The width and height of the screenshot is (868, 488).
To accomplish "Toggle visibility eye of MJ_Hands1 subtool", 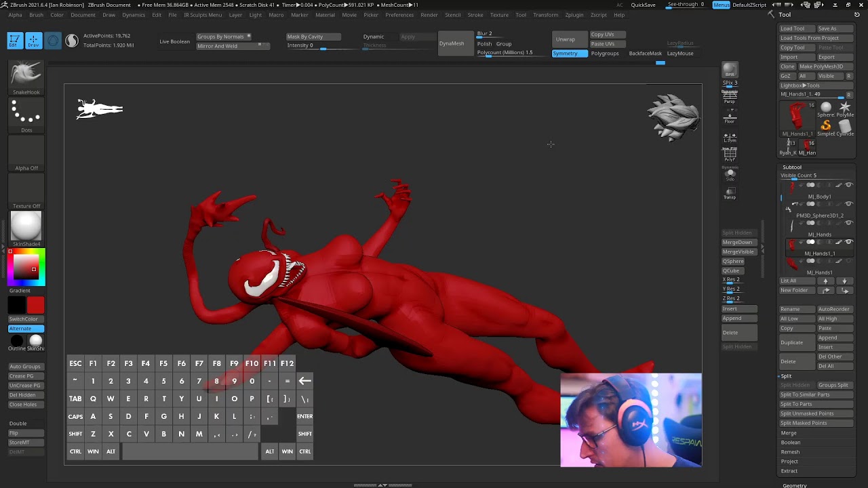I will pos(848,261).
